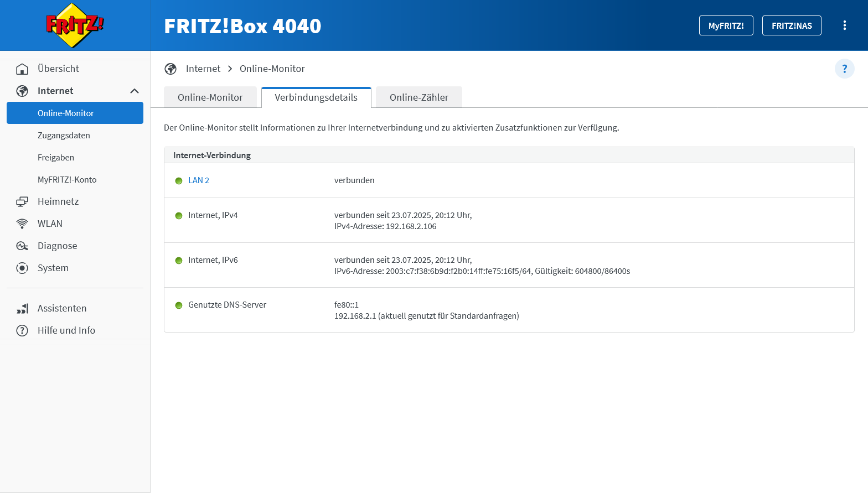
Task: Click the 'Internet, IPv4' label
Action: point(213,215)
